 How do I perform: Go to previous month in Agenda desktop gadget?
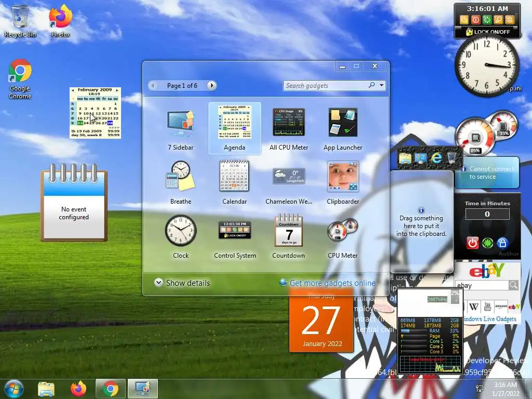(73, 90)
